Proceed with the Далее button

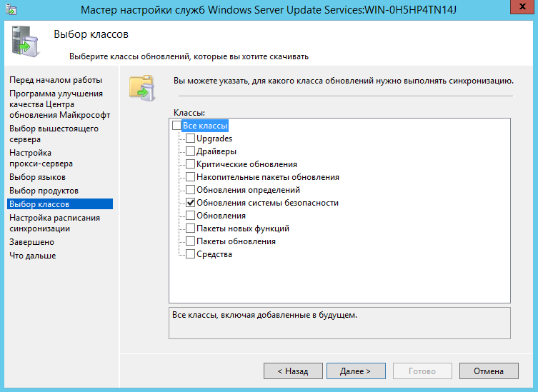click(x=356, y=371)
